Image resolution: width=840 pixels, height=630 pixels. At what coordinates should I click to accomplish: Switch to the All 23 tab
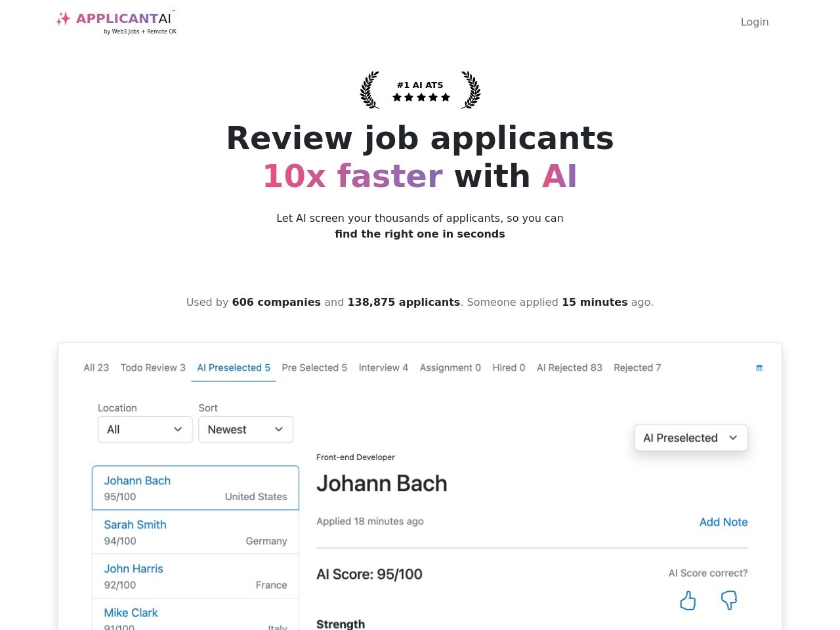point(96,367)
